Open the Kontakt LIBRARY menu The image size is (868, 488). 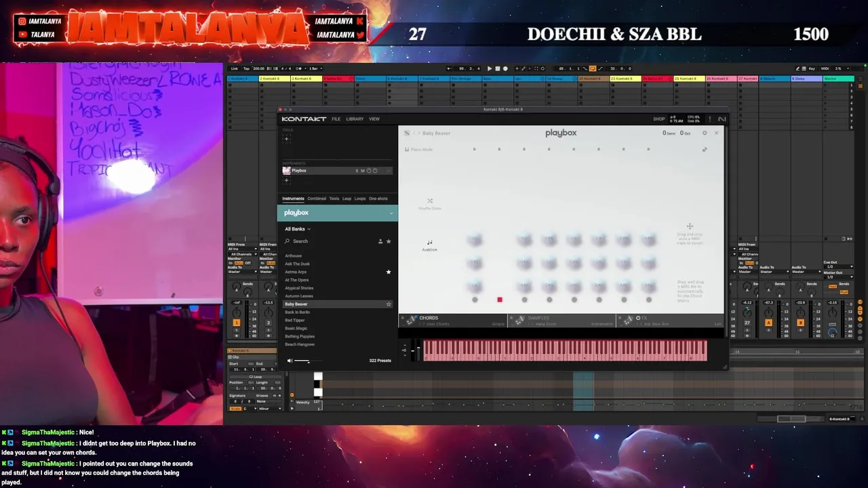pyautogui.click(x=355, y=119)
